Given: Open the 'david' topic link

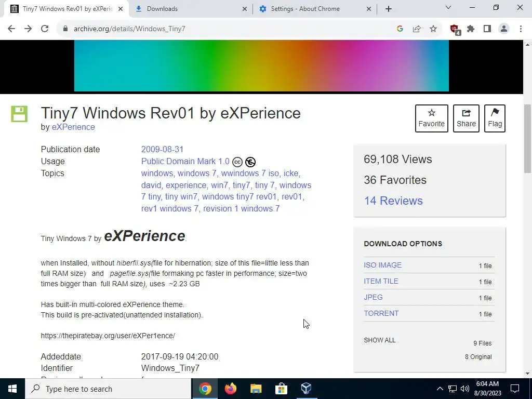Looking at the screenshot, I should [151, 185].
